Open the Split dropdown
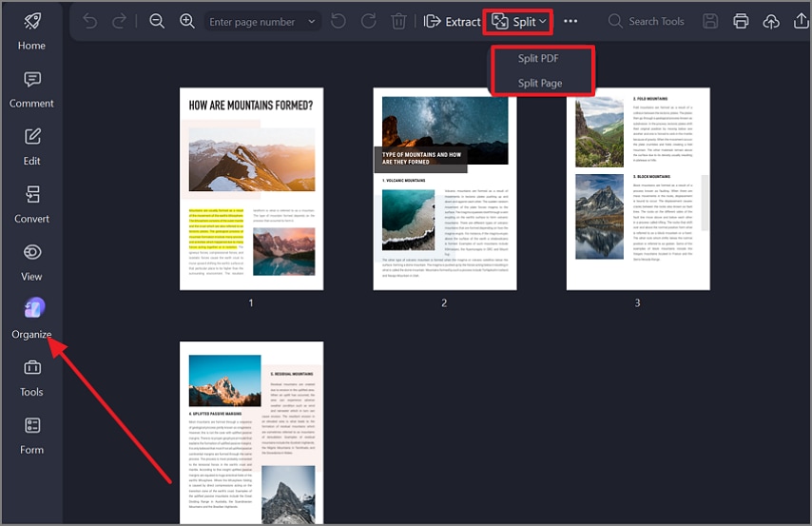Viewport: 812px width, 526px height. pyautogui.click(x=518, y=22)
